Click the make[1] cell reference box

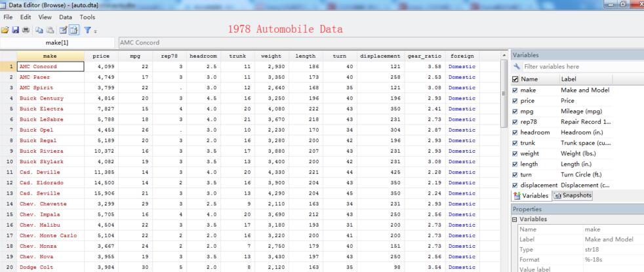coord(57,43)
